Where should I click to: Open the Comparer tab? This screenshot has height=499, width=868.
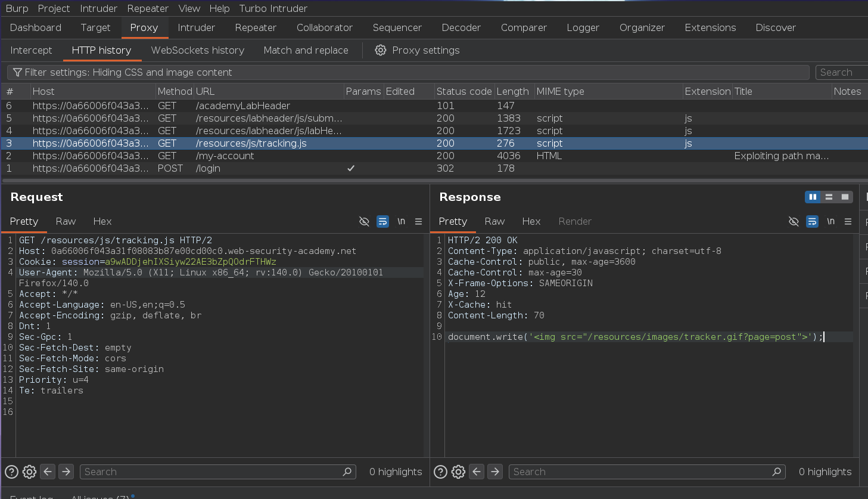click(x=524, y=27)
